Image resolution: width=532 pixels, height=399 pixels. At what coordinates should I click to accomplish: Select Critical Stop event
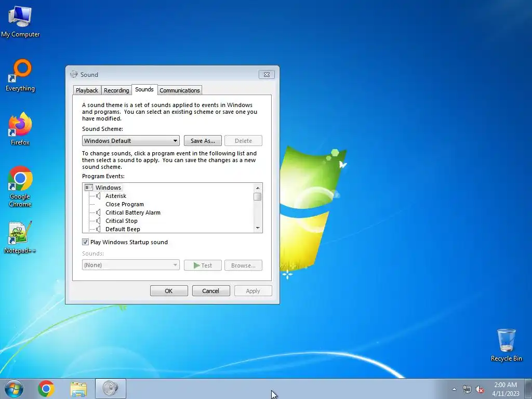click(121, 221)
